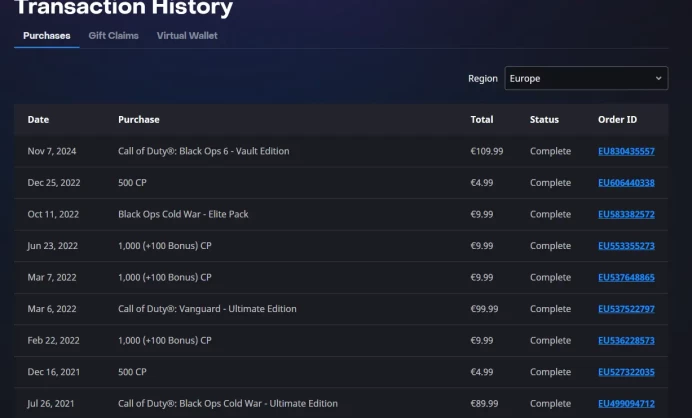Select the 'Black Ops Cold War - Elite Pack' purchase
Viewport: 692px width, 418px height.
[183, 214]
